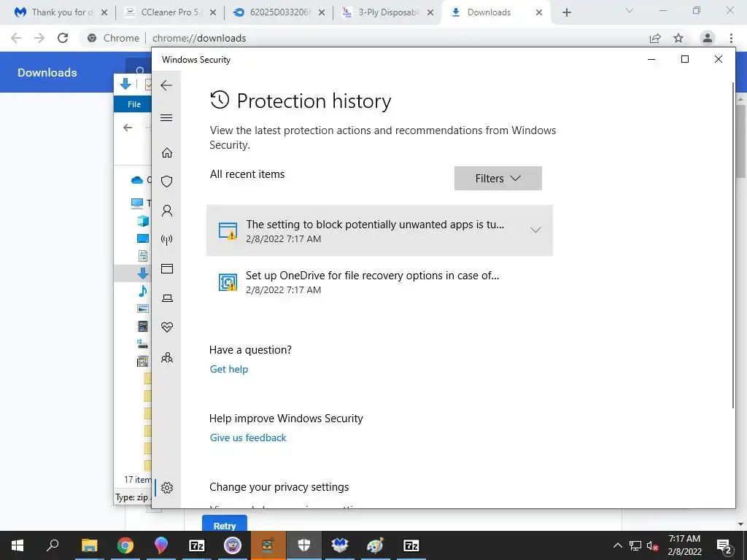Select 3D Objects in File Explorer navigation pane

pos(142,220)
